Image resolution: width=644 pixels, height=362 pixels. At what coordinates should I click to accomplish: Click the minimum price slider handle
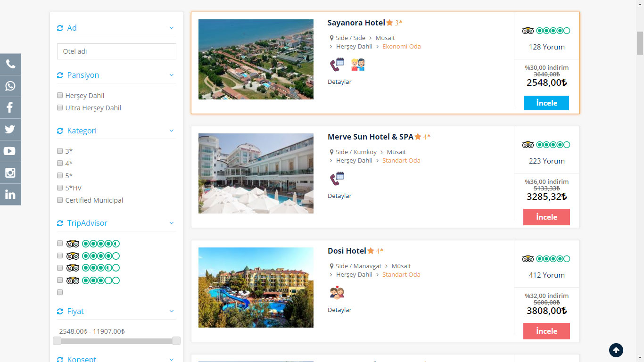pos(57,341)
